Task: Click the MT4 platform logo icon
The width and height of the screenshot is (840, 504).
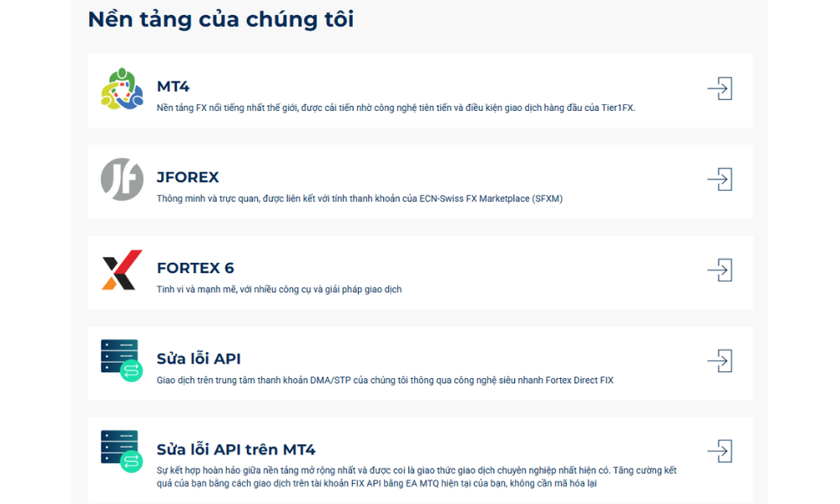Action: pyautogui.click(x=122, y=89)
